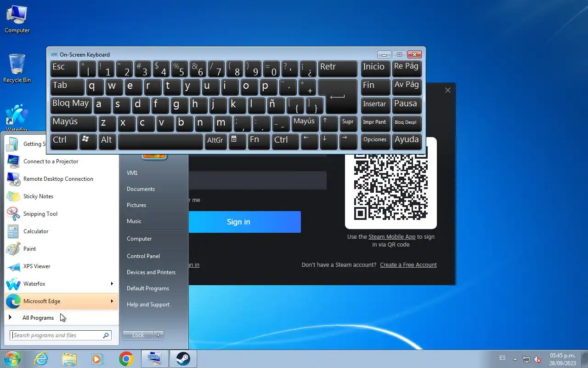Launch Paint from Start menu

tap(62, 249)
